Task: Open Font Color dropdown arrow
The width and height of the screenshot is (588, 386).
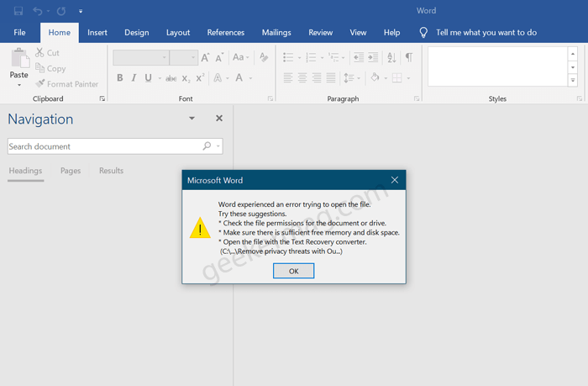Action: point(250,78)
